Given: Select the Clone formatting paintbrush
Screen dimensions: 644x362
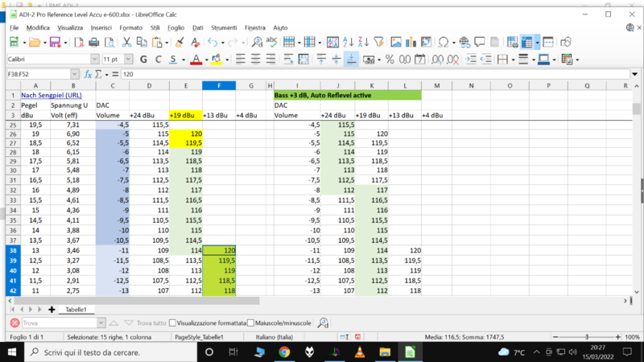Looking at the screenshot, I should [180, 42].
